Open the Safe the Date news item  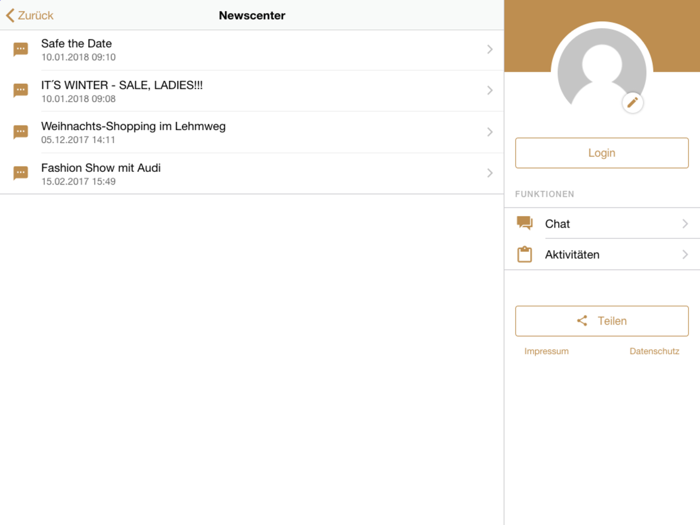coord(252,50)
